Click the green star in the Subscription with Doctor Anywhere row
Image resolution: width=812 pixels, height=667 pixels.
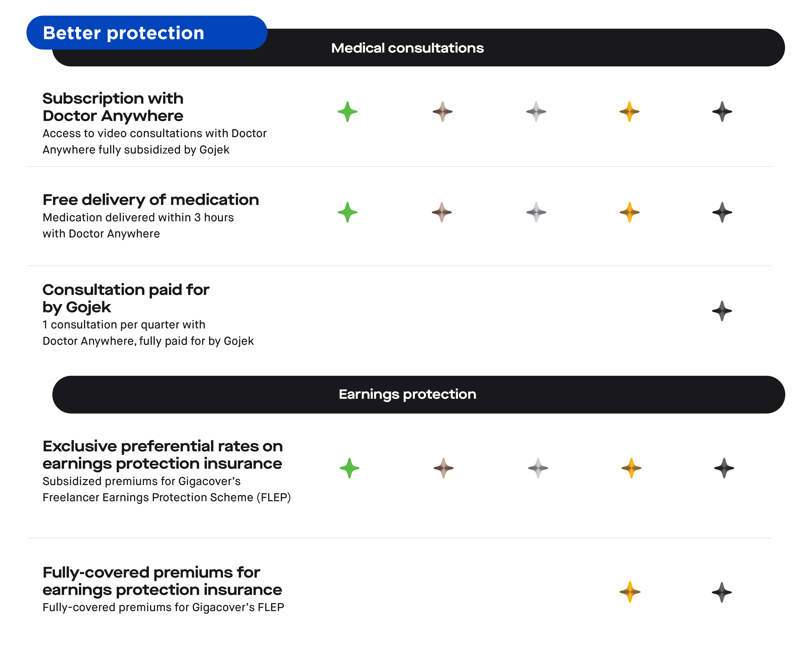pyautogui.click(x=347, y=112)
